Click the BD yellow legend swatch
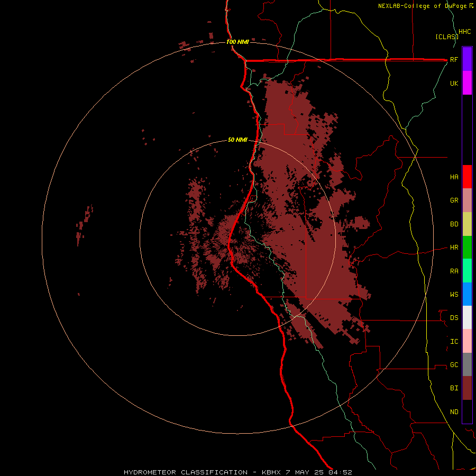The height and width of the screenshot is (476, 476). point(467,224)
